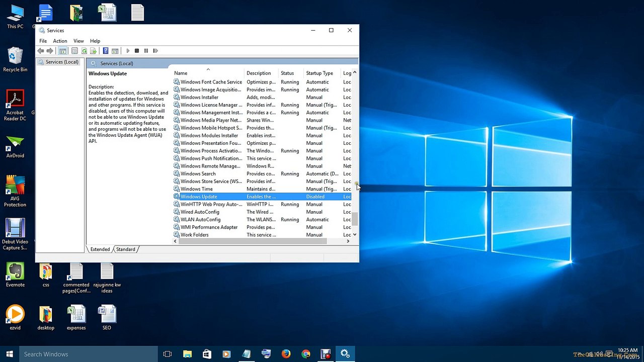The width and height of the screenshot is (644, 362).
Task: Click the horizontal scrollbar right arrow
Action: click(x=348, y=241)
